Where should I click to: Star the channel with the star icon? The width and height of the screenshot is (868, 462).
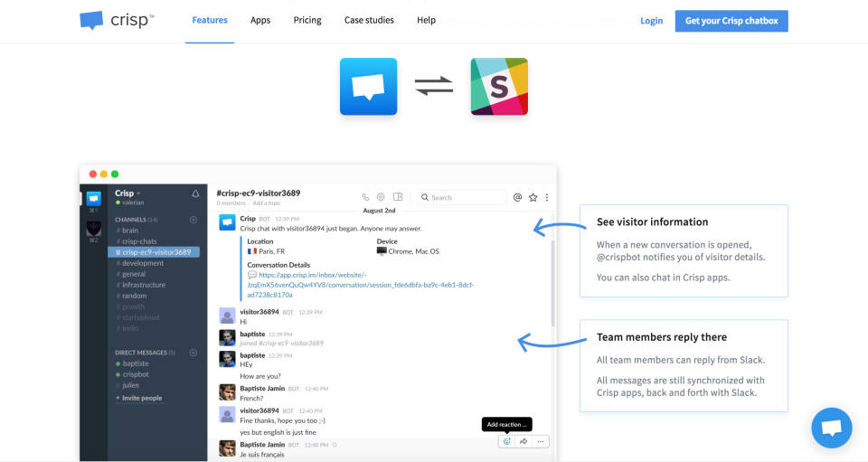(533, 197)
